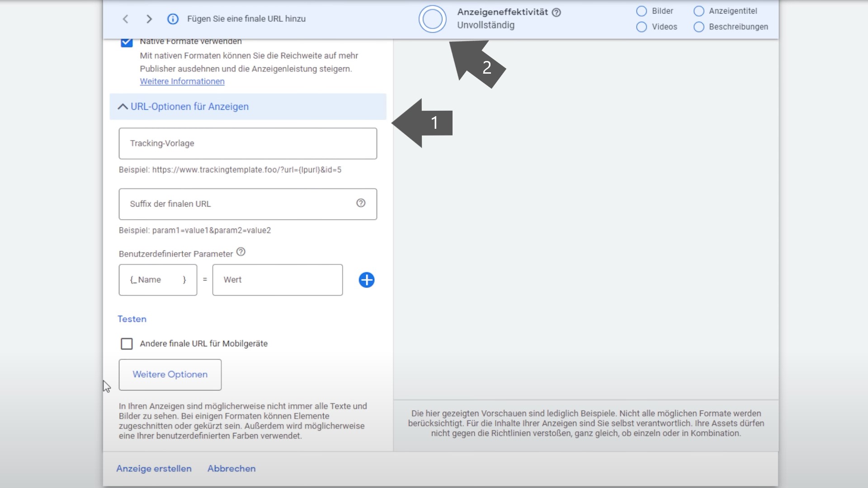Click the help icon next to Suffix der finalen URL

click(361, 202)
